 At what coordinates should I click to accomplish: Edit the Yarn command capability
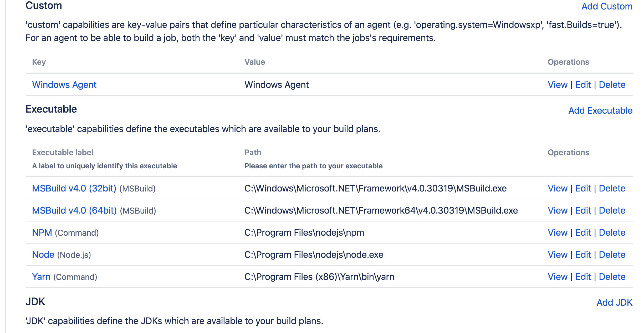tap(583, 277)
